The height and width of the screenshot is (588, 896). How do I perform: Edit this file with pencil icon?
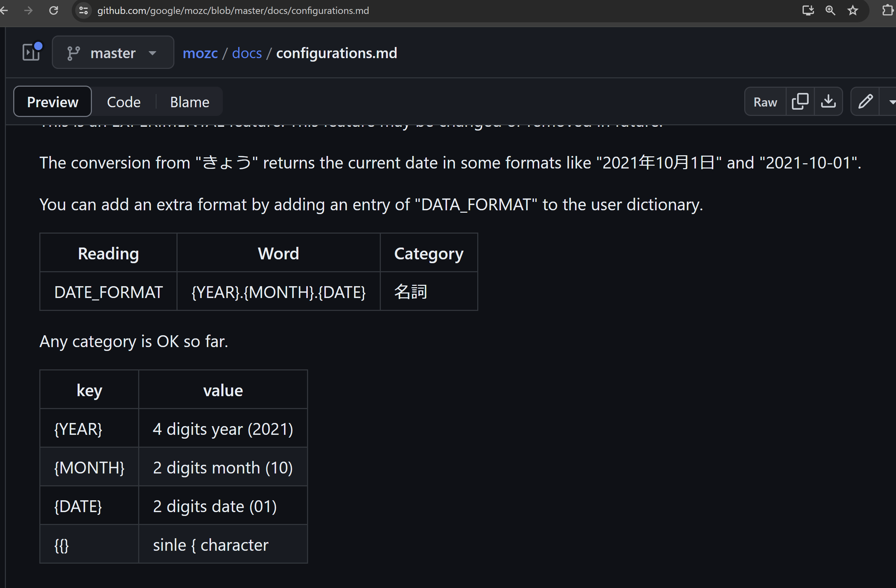tap(865, 102)
